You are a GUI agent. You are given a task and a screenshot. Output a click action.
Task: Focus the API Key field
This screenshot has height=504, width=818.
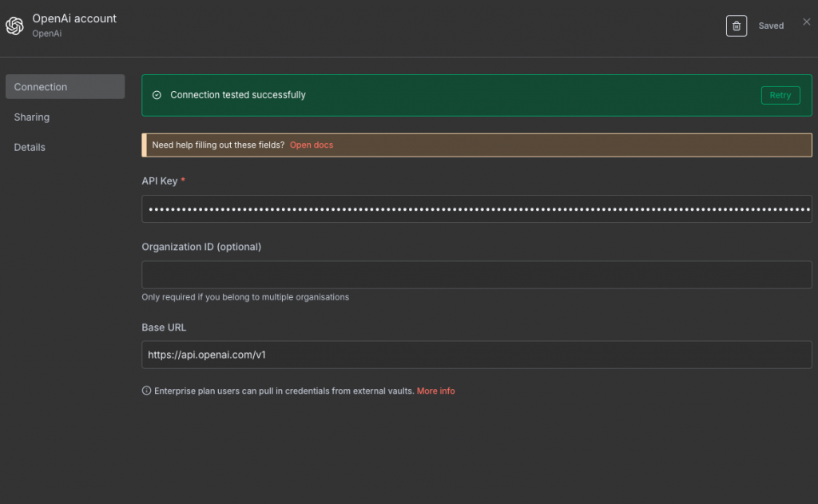pyautogui.click(x=476, y=209)
